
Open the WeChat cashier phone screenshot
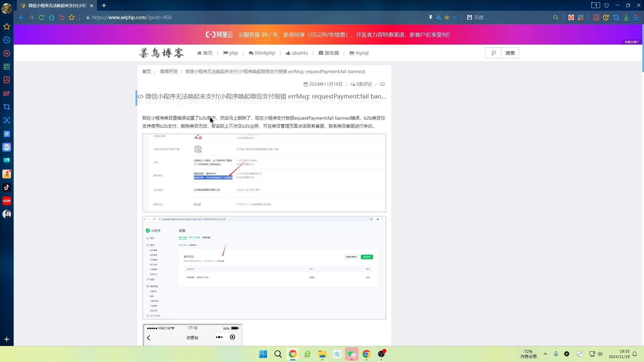click(193, 335)
